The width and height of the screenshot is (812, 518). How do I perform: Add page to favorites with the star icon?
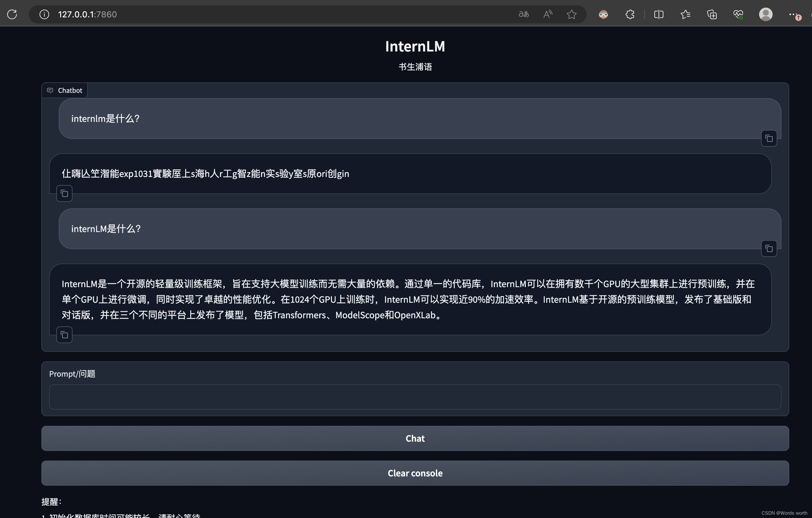pyautogui.click(x=572, y=14)
